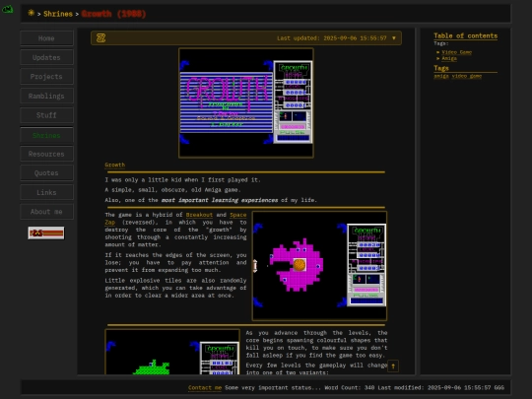Click the Word Count: 340 status text
The image size is (532, 399).
click(x=349, y=387)
